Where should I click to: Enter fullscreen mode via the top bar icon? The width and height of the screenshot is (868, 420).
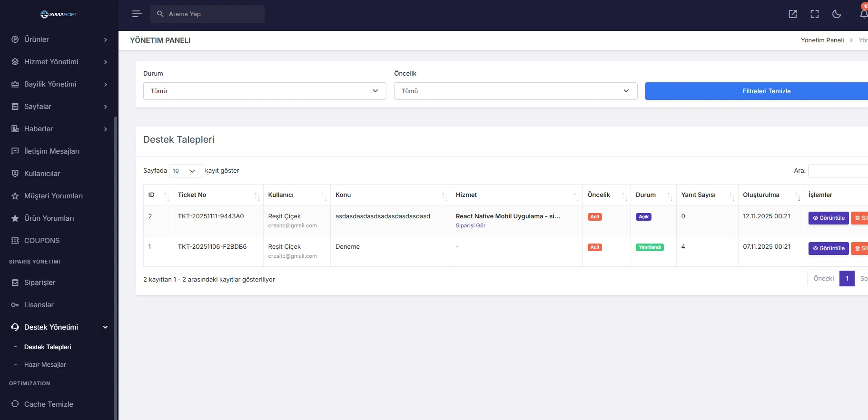click(815, 14)
